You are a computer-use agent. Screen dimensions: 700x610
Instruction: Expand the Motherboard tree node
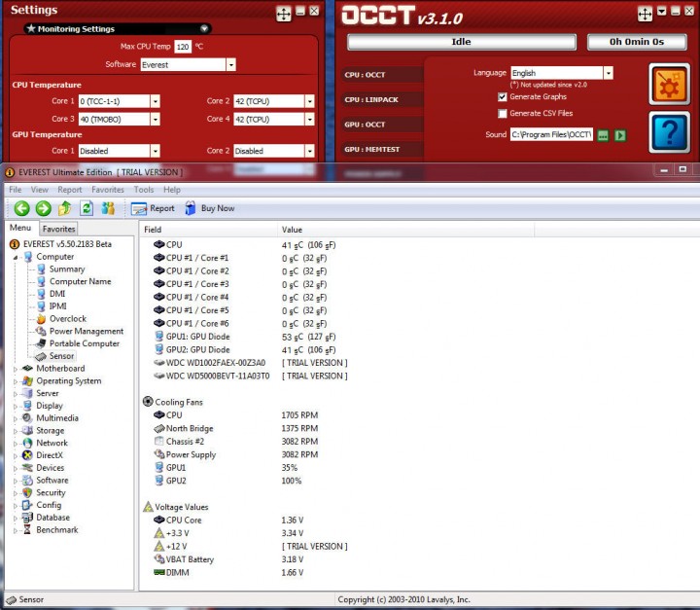coord(16,369)
